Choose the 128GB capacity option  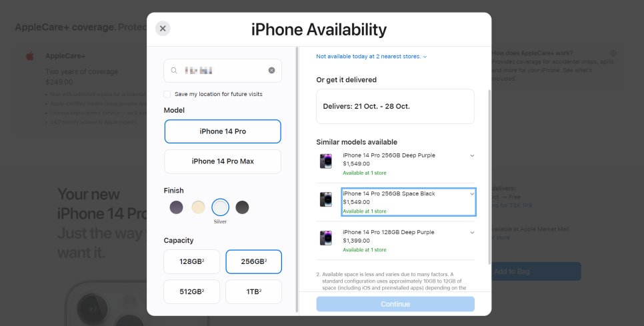point(192,261)
